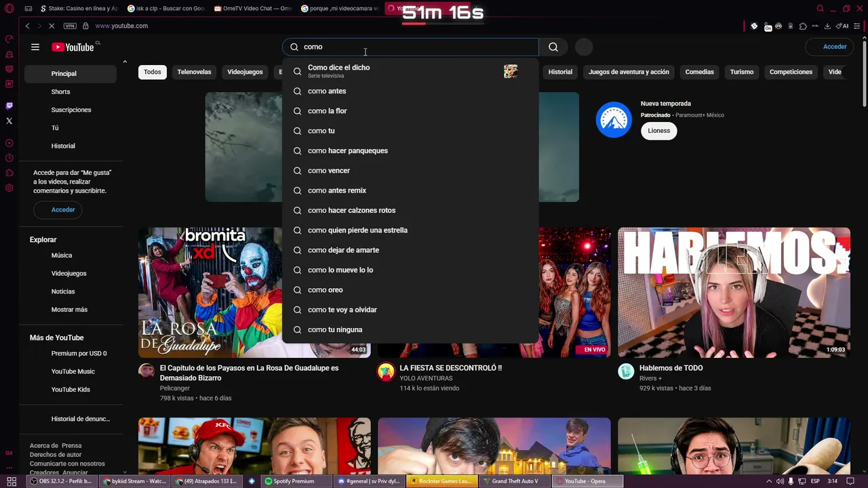The image size is (868, 488).
Task: Open the 'Hablemos de TODO' video thumbnail
Action: (x=734, y=292)
